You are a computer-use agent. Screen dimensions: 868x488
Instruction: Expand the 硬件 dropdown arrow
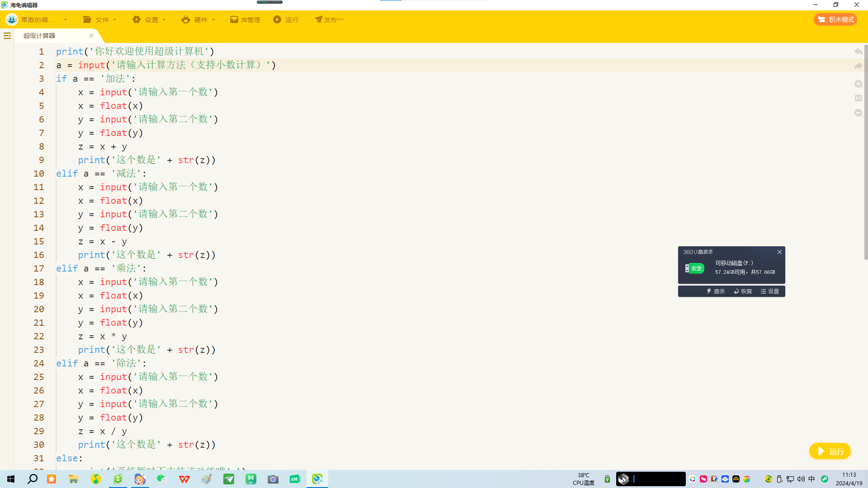tap(213, 20)
